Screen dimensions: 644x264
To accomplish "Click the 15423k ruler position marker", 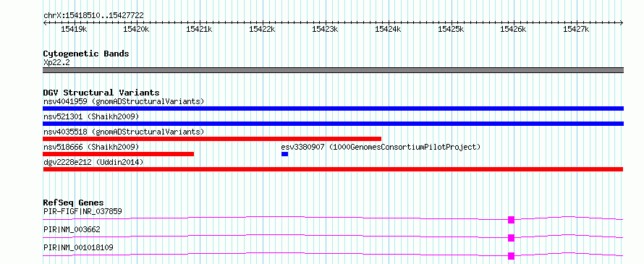I will click(x=325, y=29).
